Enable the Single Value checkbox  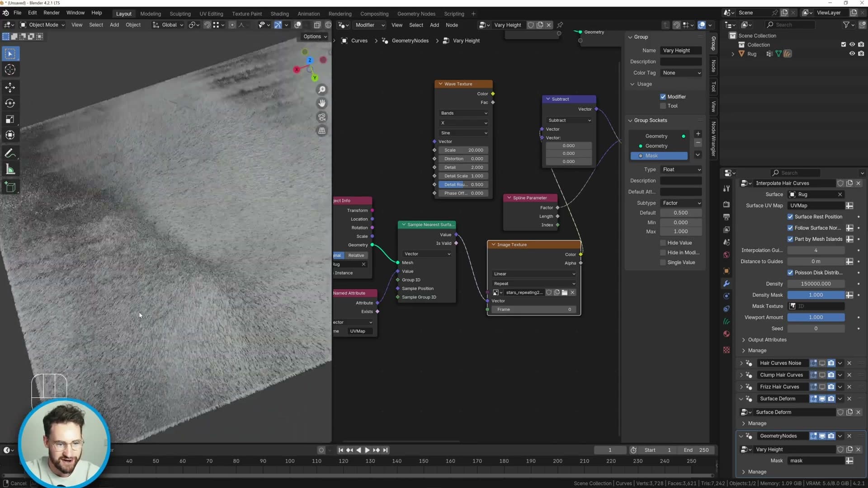tap(663, 263)
